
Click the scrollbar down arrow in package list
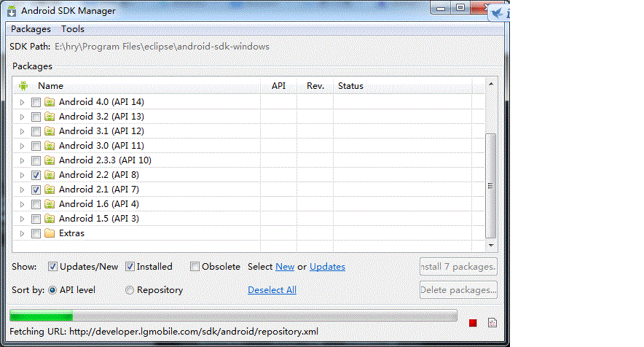point(491,246)
